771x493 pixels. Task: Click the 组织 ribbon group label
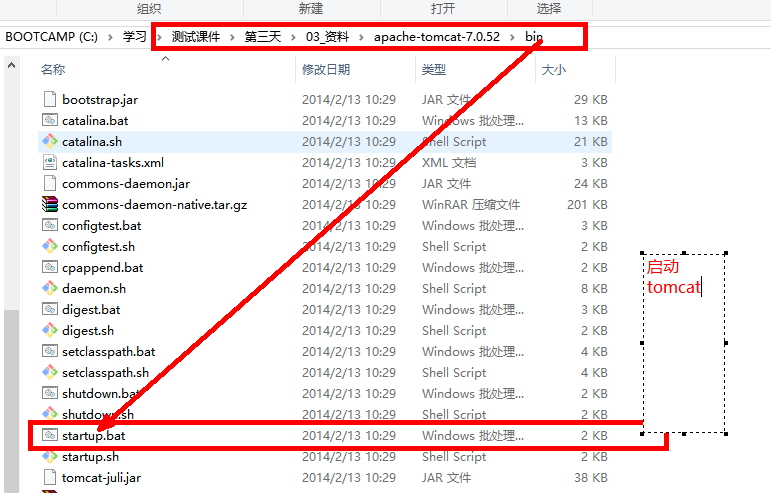point(149,8)
